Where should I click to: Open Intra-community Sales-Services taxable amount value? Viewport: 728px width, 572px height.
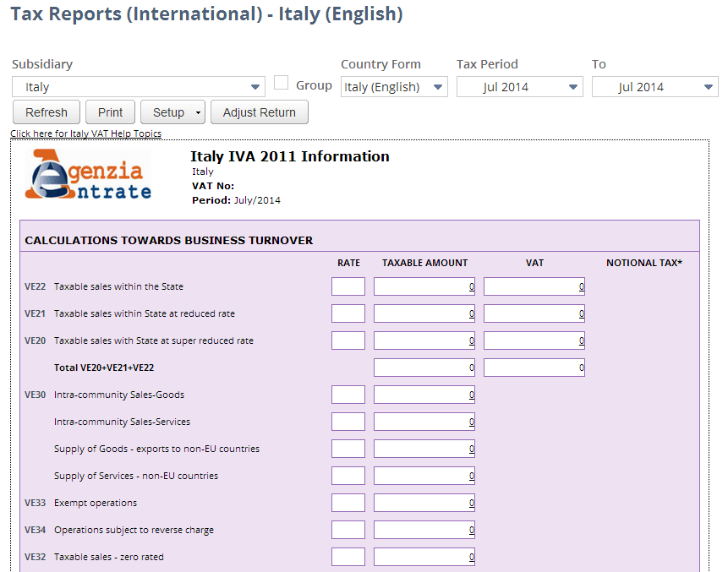pyautogui.click(x=471, y=422)
